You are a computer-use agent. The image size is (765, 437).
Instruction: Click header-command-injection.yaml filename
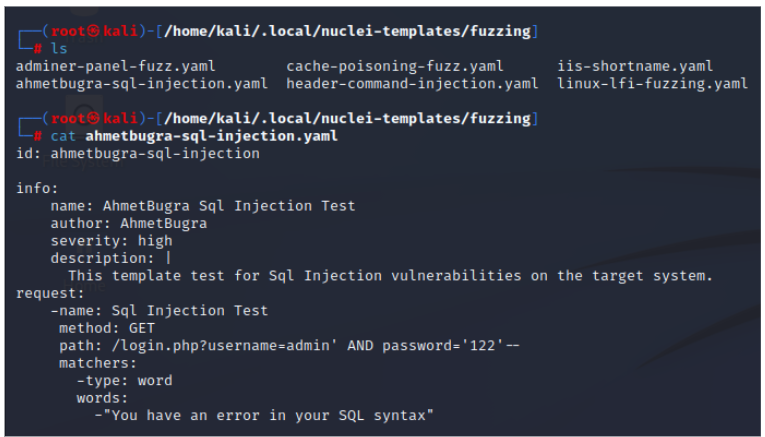coord(412,84)
